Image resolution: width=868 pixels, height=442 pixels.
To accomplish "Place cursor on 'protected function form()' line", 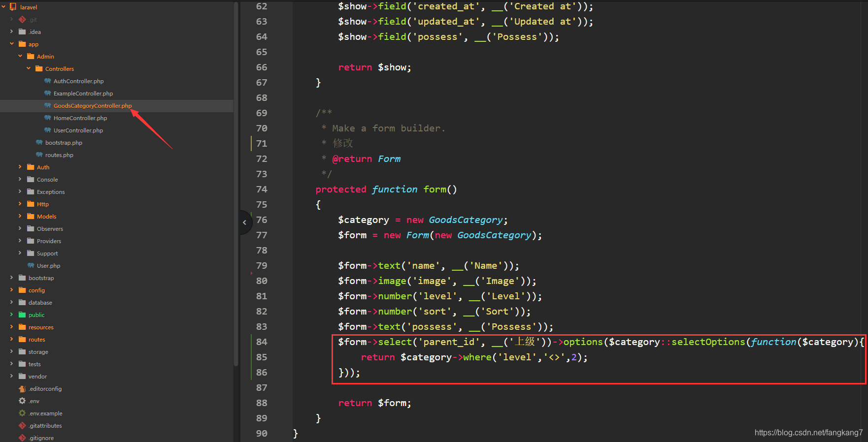I will (386, 189).
